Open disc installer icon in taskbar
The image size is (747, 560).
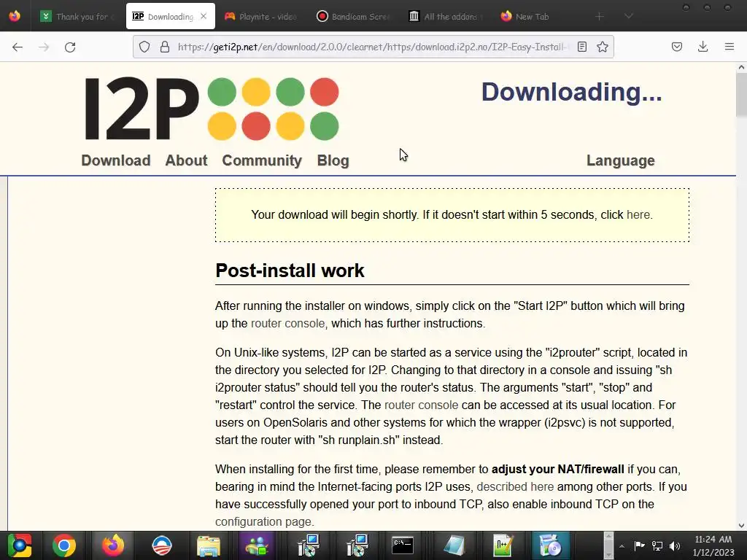[550, 545]
